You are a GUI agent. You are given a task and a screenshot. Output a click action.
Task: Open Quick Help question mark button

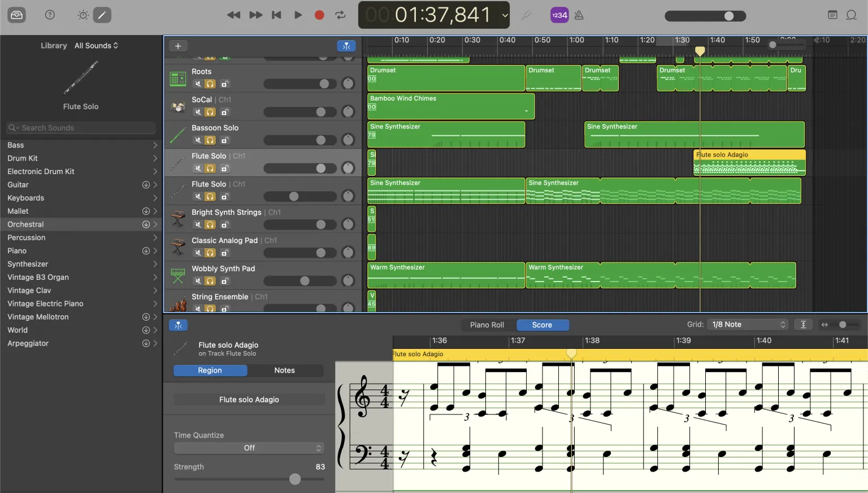[x=50, y=15]
